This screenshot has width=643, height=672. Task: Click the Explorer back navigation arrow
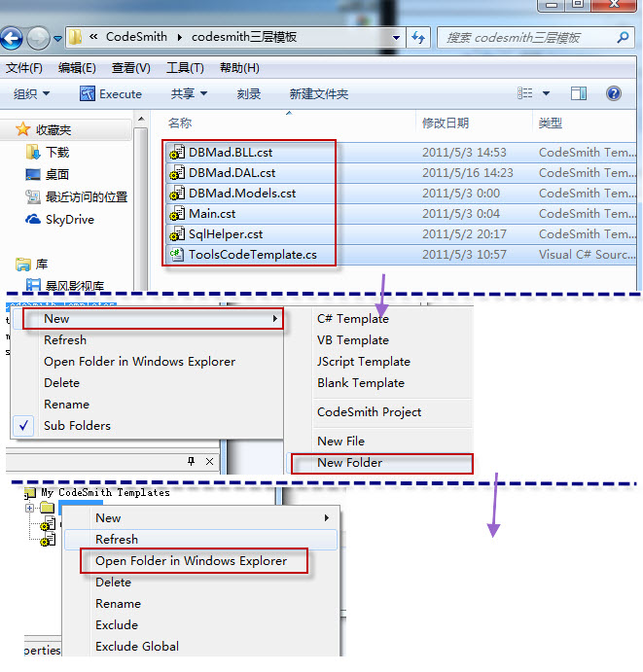pos(12,38)
